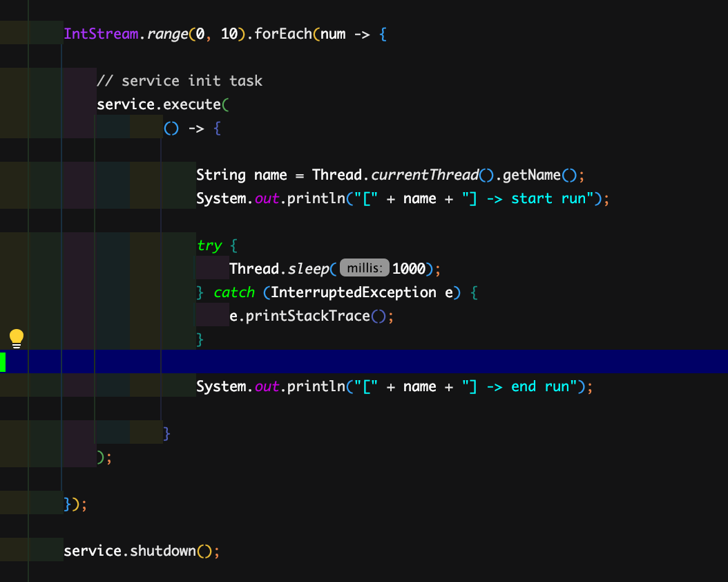Viewport: 728px width, 582px height.
Task: Click 'service.execute(' line
Action: (163, 104)
